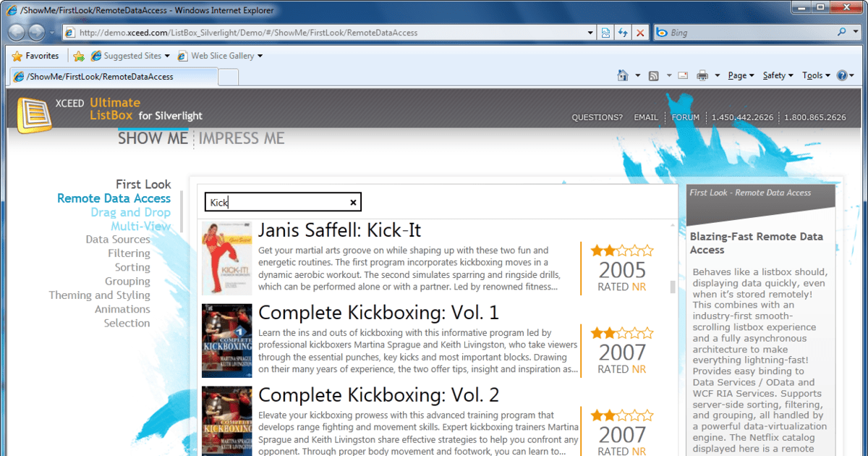Expand the Web Slice Gallery dropdown

pyautogui.click(x=260, y=56)
